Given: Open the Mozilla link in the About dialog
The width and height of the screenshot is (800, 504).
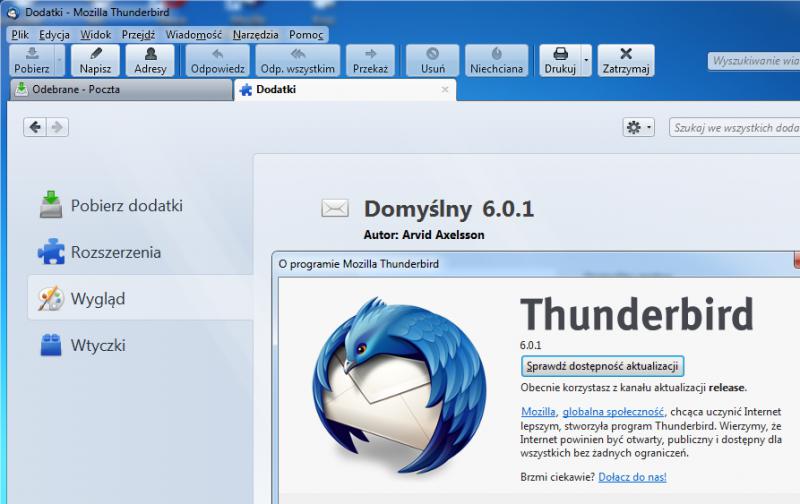Looking at the screenshot, I should coord(538,412).
